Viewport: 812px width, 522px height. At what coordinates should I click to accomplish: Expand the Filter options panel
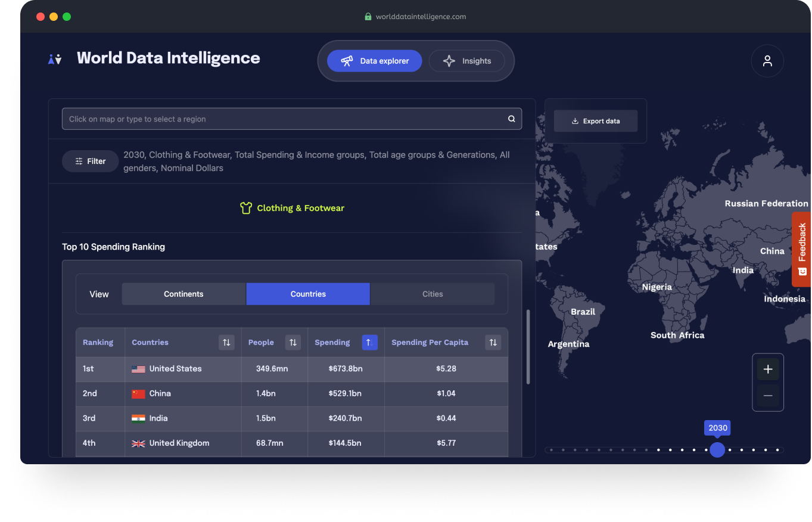coord(90,161)
